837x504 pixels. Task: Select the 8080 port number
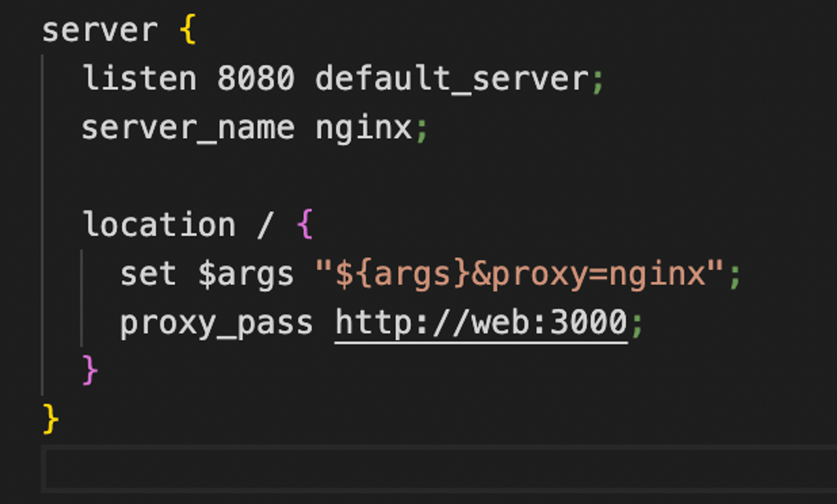point(256,78)
